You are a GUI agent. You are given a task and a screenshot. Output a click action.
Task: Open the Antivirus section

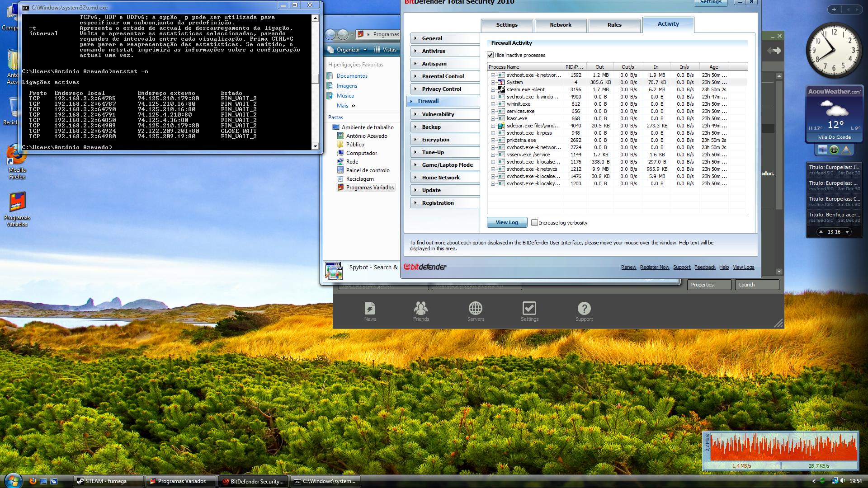(445, 51)
